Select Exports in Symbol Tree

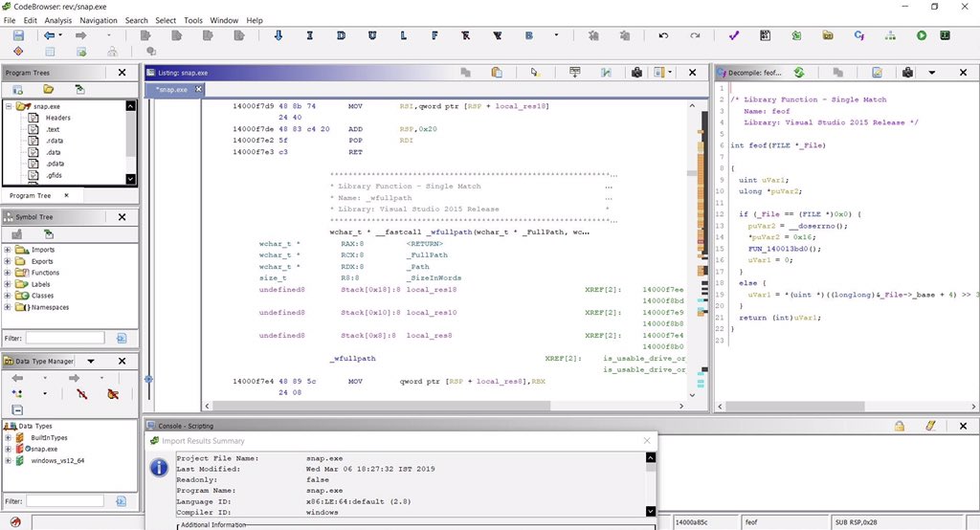(x=42, y=261)
